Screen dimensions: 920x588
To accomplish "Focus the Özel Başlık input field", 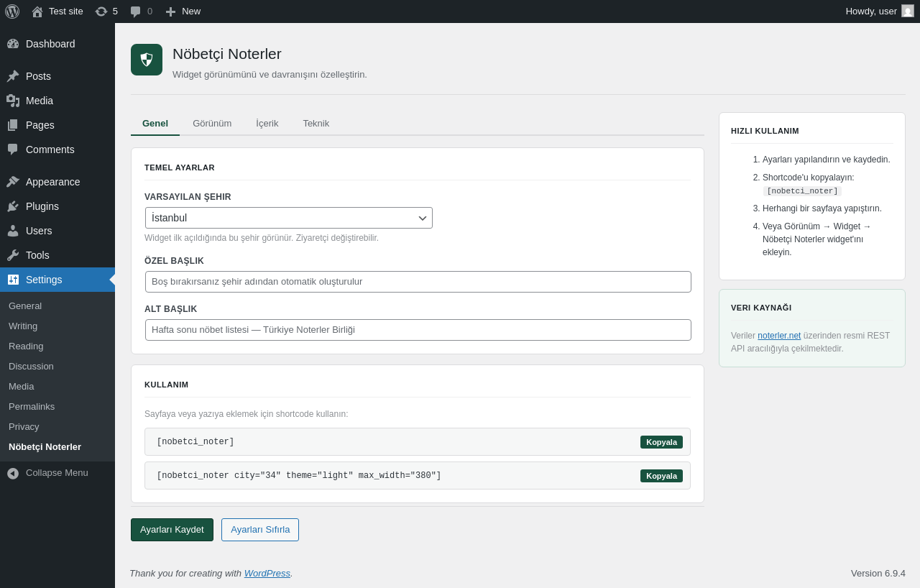I will click(418, 282).
